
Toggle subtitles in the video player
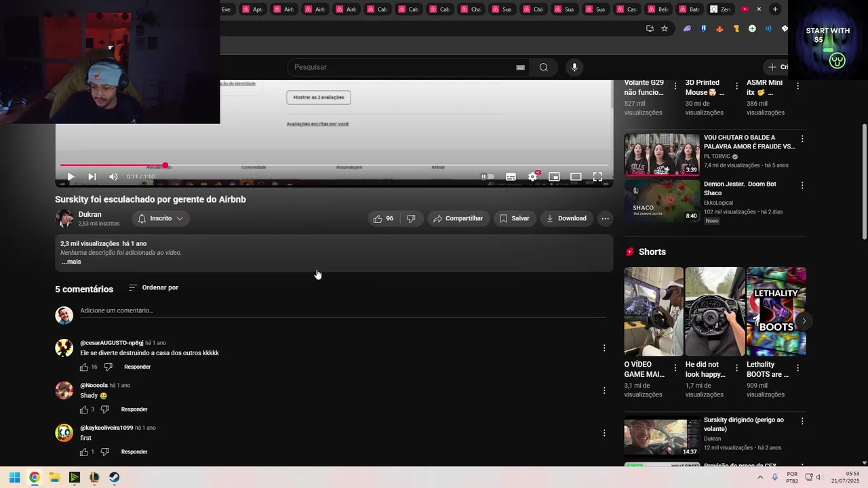(x=511, y=177)
